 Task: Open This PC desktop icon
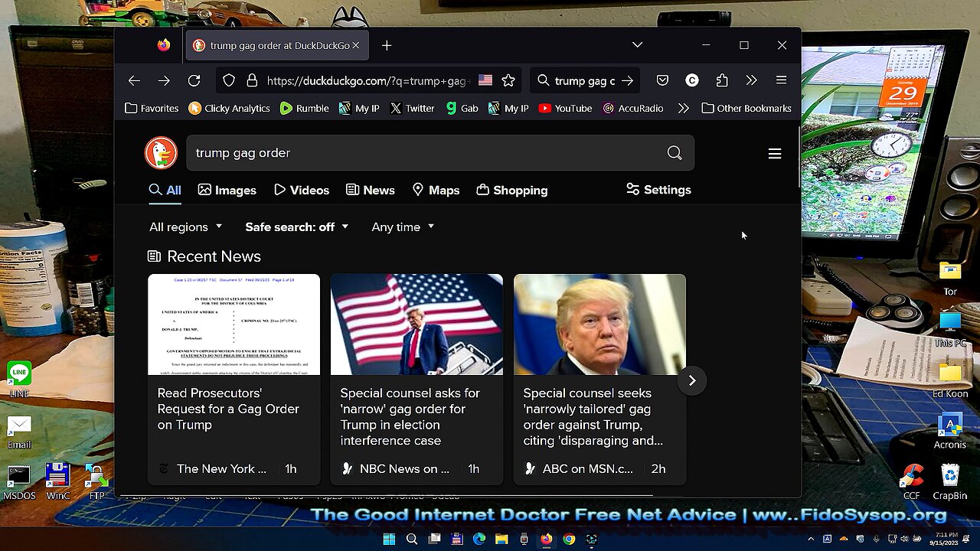tap(950, 329)
